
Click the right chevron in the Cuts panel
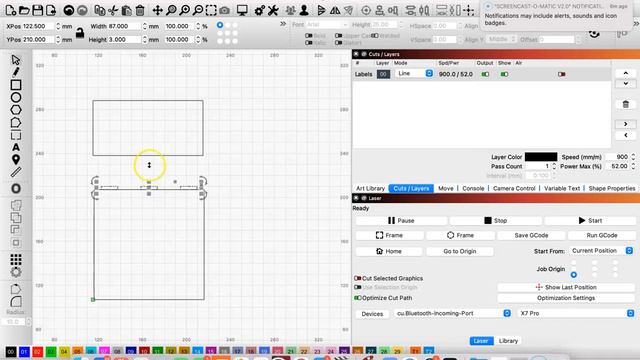coord(626,124)
